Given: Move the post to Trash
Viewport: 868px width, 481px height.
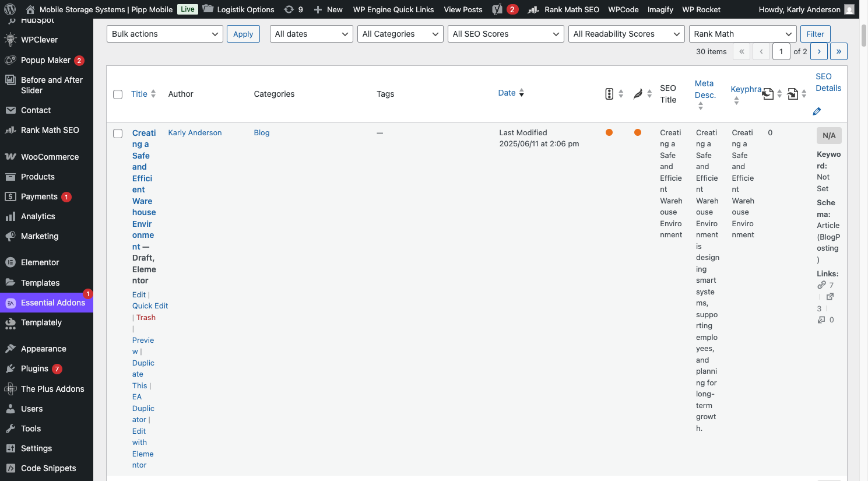Looking at the screenshot, I should [146, 318].
